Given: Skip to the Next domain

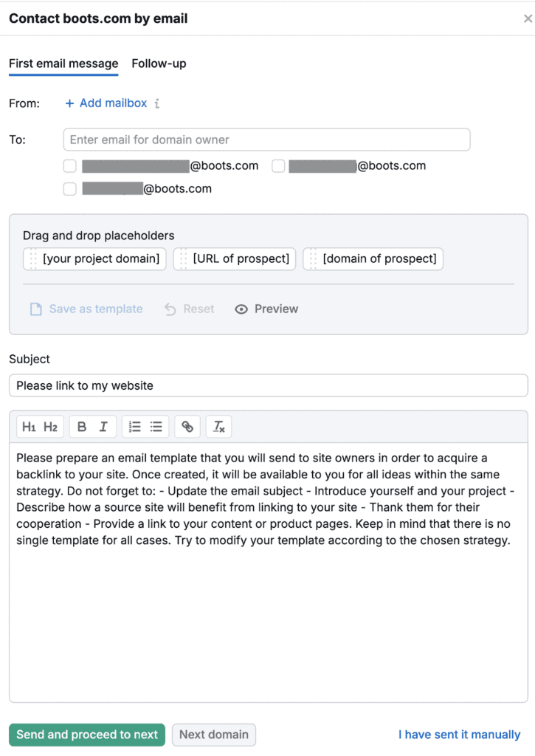Looking at the screenshot, I should pyautogui.click(x=214, y=735).
